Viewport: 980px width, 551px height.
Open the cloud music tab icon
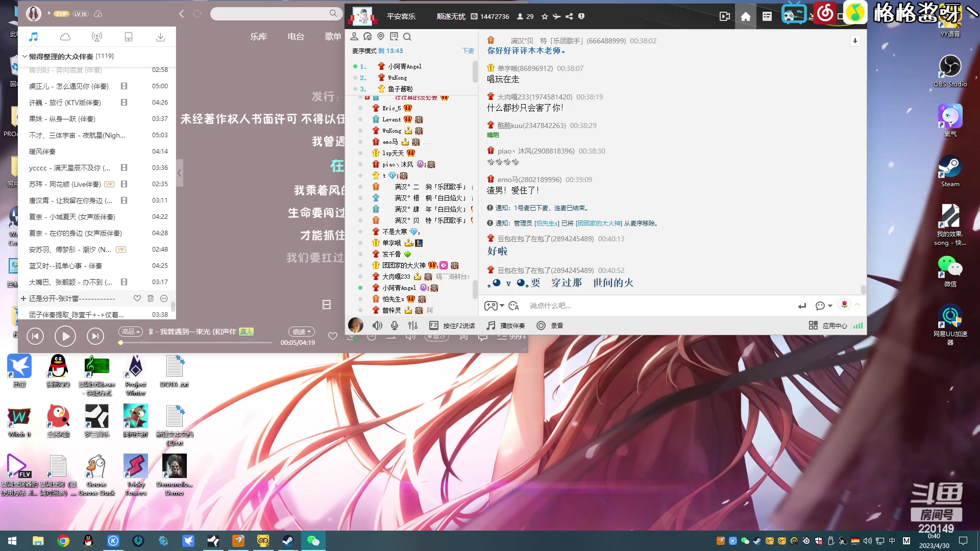coord(65,37)
